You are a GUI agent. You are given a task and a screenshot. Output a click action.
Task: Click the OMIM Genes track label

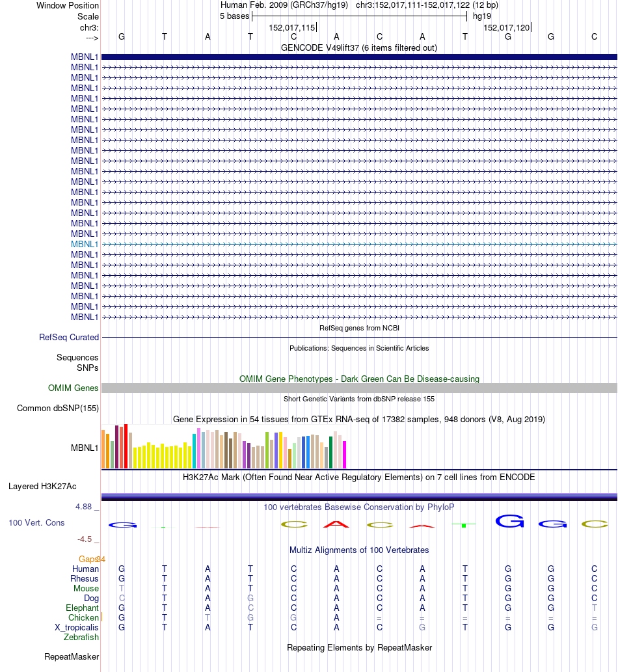tap(74, 388)
